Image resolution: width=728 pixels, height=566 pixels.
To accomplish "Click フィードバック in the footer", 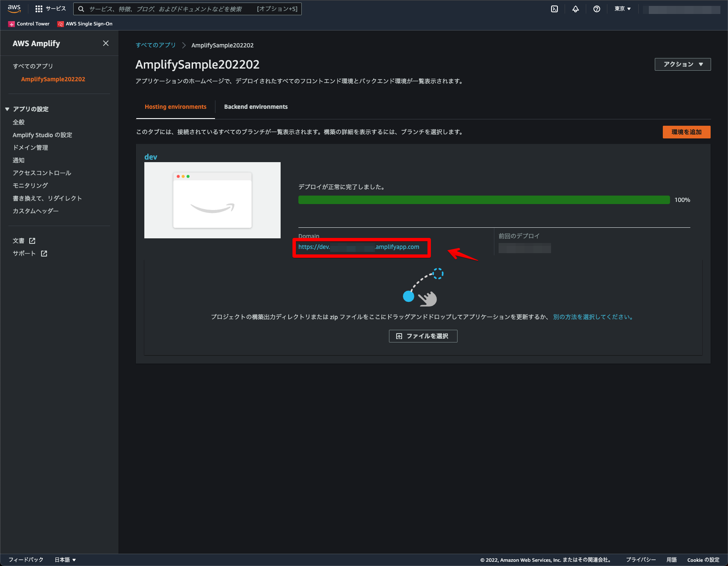I will coord(26,560).
